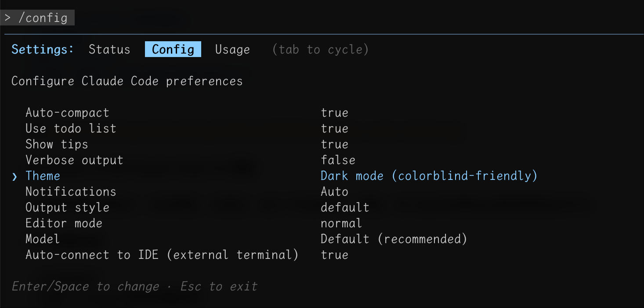This screenshot has height=308, width=644.
Task: Click the Verbose output setting label
Action: 74,160
